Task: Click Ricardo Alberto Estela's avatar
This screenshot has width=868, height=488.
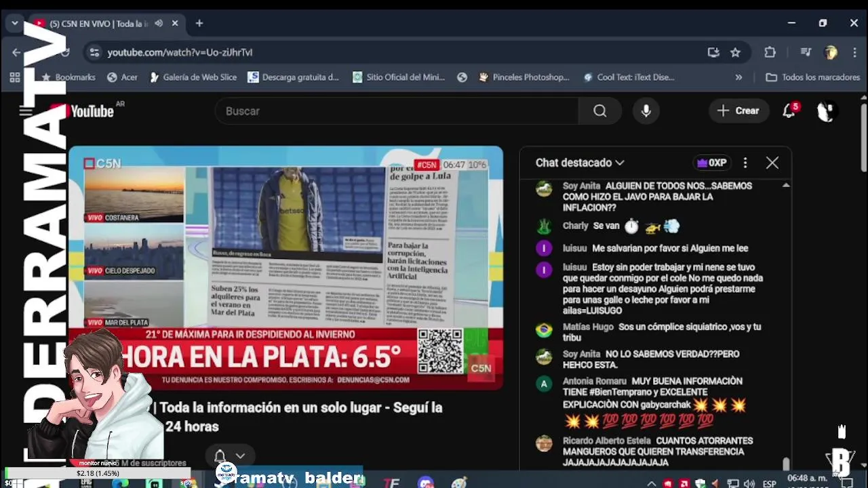Action: tap(544, 443)
